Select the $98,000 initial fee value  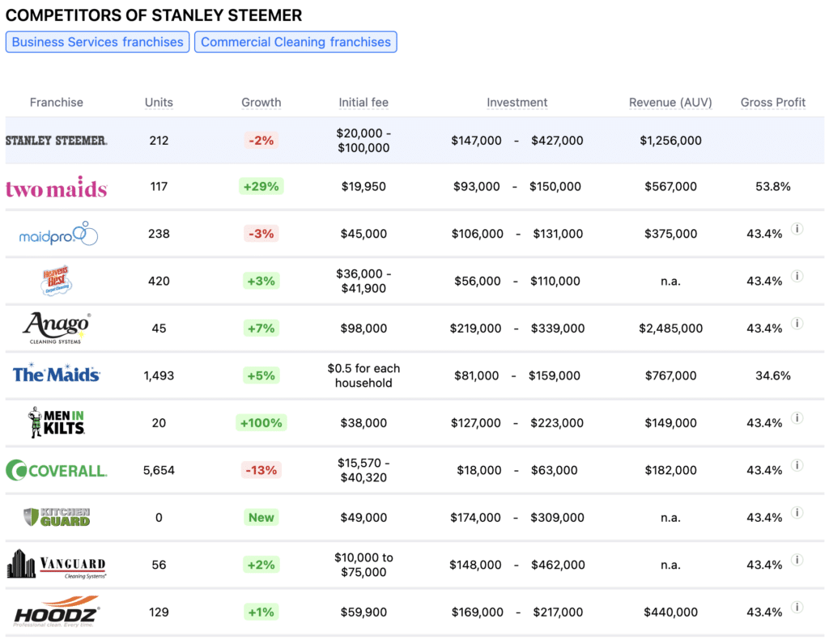363,328
